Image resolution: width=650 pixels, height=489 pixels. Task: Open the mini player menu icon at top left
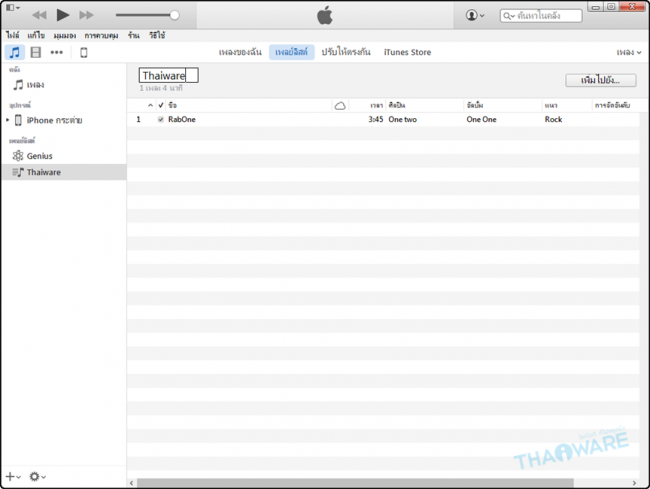click(13, 7)
